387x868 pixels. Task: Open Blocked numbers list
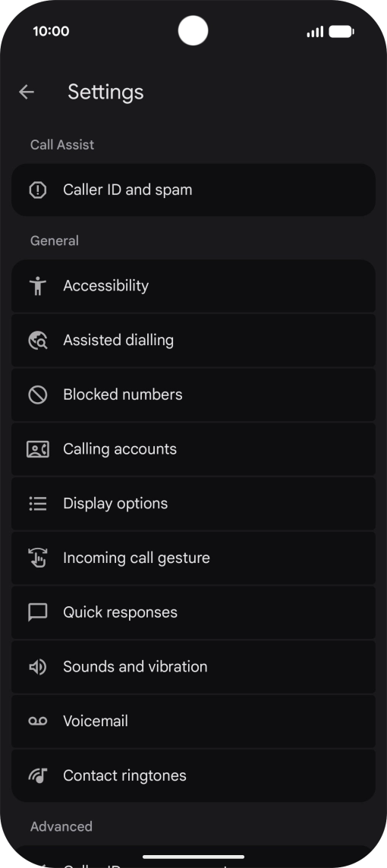(193, 395)
